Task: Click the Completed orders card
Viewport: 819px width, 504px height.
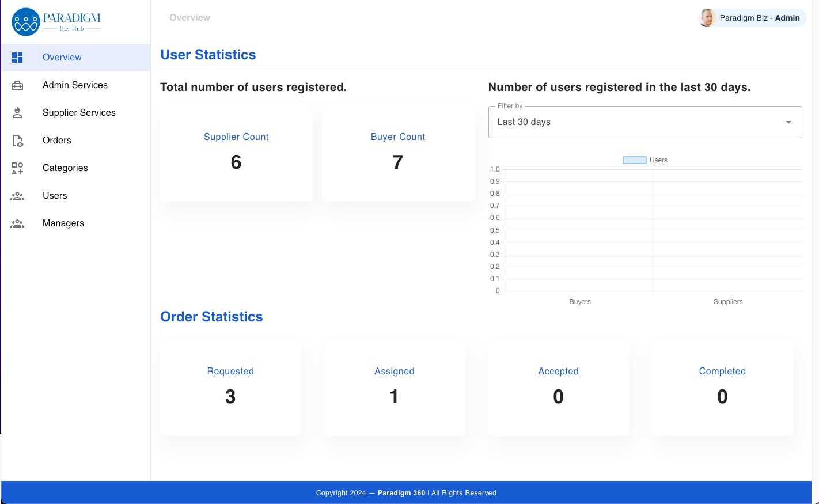Action: click(x=722, y=388)
